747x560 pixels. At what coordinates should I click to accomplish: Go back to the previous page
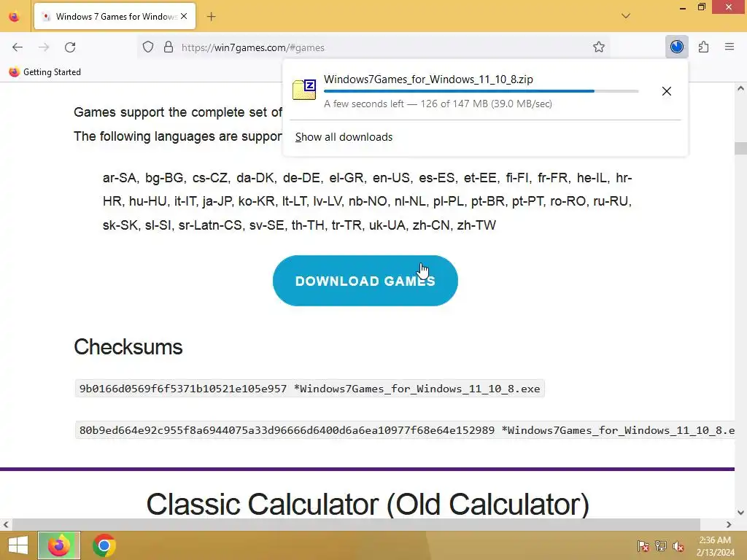point(18,47)
